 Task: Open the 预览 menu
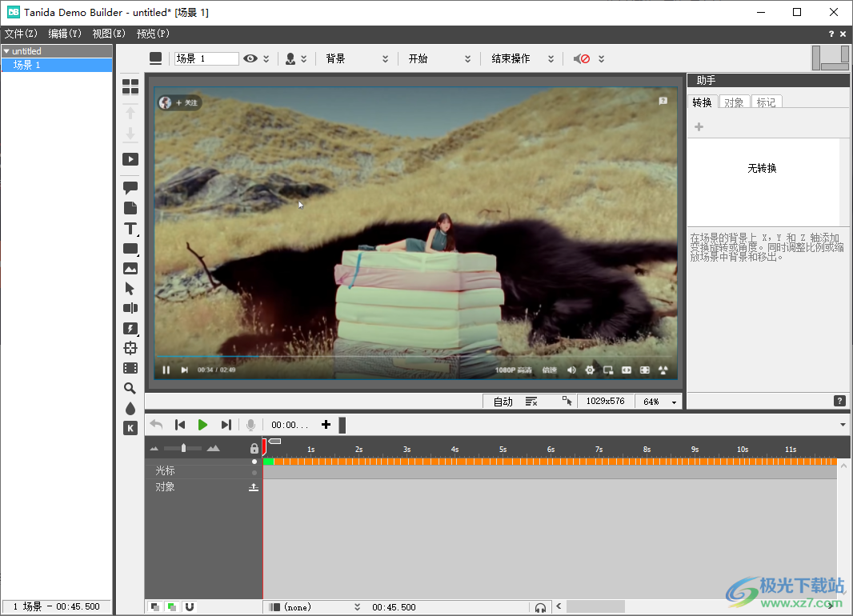(x=153, y=34)
